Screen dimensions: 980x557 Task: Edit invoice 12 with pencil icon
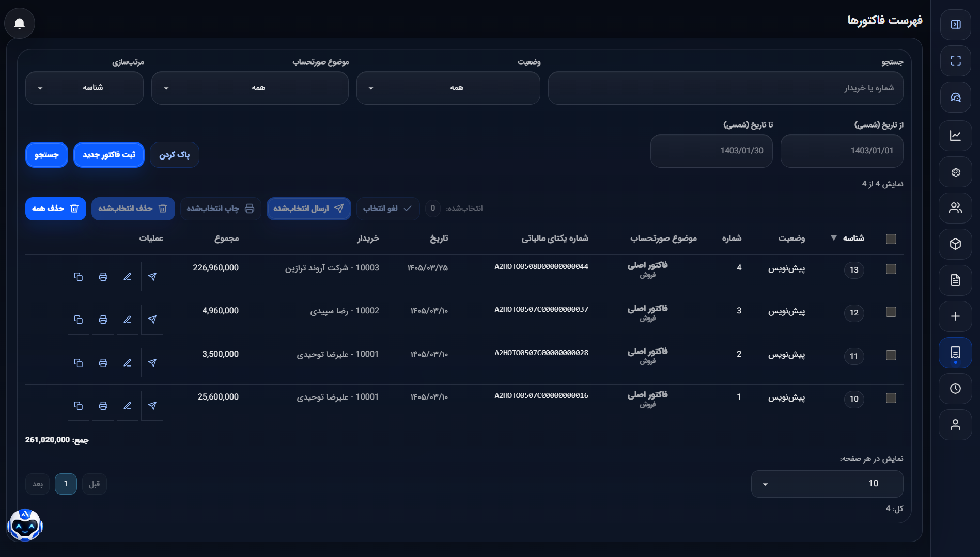pyautogui.click(x=128, y=320)
